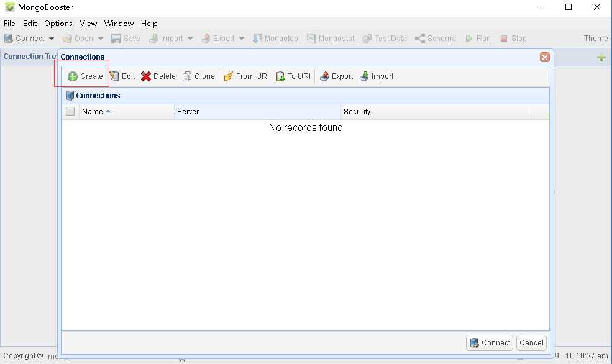Export connections from dialog toolbar

pyautogui.click(x=336, y=76)
